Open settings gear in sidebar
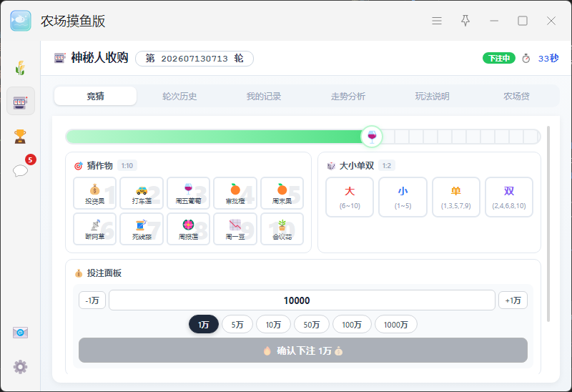This screenshot has width=572, height=392. pyautogui.click(x=21, y=366)
